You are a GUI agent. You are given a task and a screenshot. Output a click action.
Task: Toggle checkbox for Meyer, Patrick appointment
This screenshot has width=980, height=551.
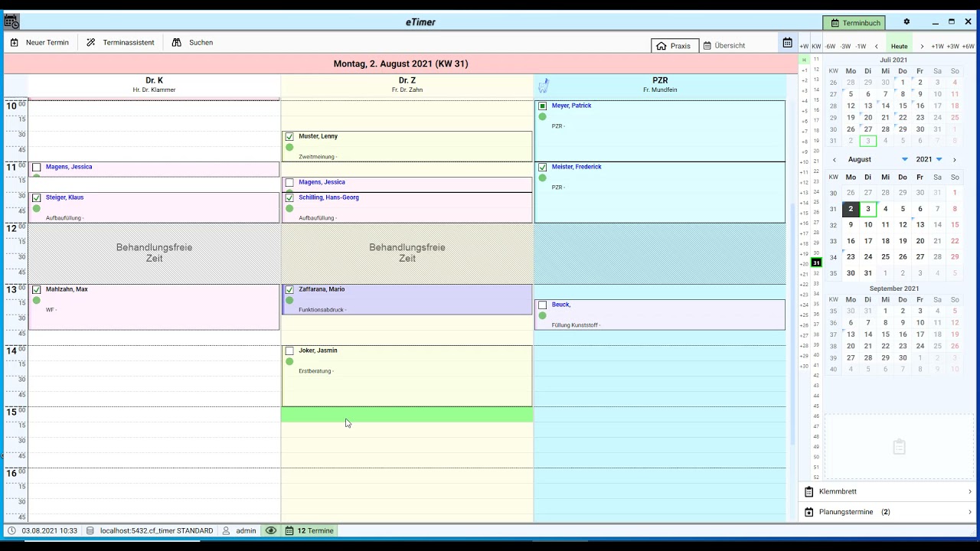[x=542, y=106]
